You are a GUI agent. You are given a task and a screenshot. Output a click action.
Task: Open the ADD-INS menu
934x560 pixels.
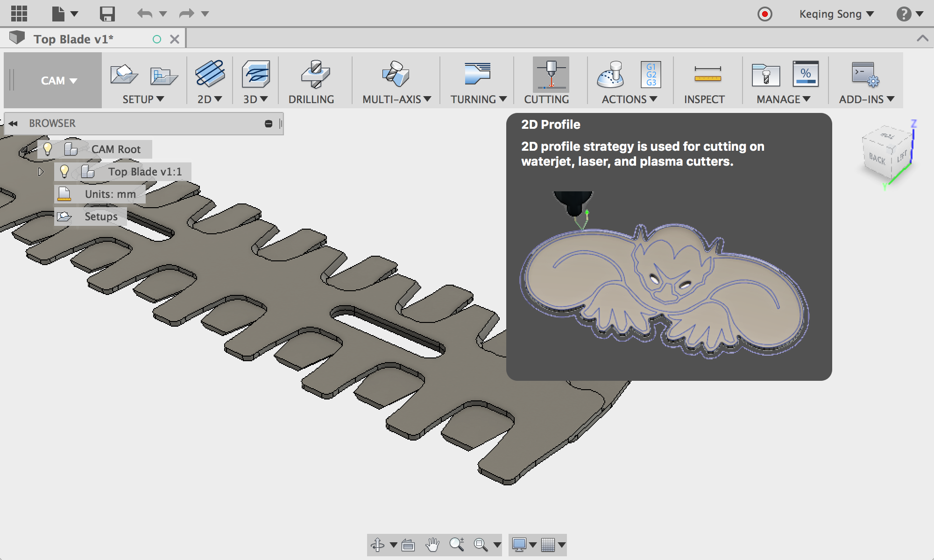coord(866,99)
